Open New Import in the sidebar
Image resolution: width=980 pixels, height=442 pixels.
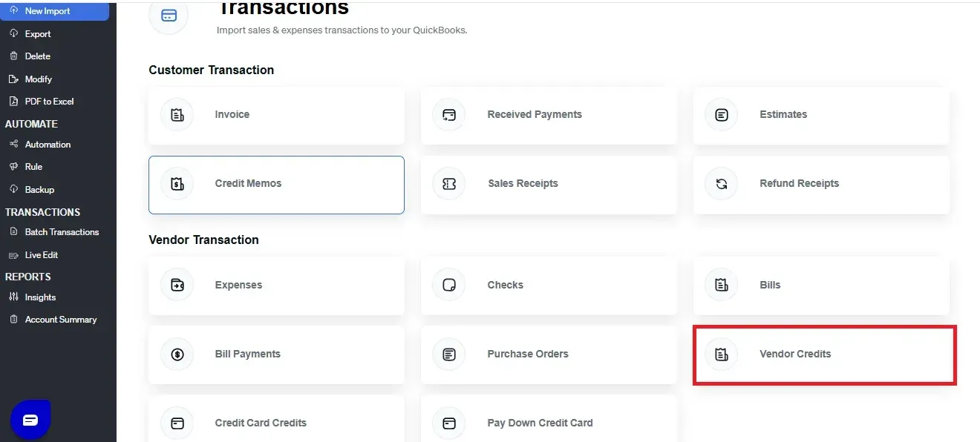point(48,11)
